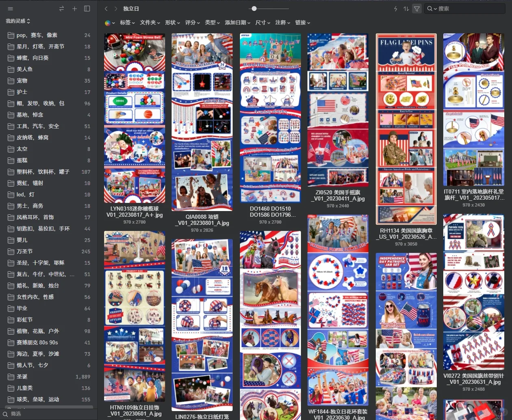Click folder icon beside 蛋糕
This screenshot has height=420, width=512.
click(x=11, y=161)
